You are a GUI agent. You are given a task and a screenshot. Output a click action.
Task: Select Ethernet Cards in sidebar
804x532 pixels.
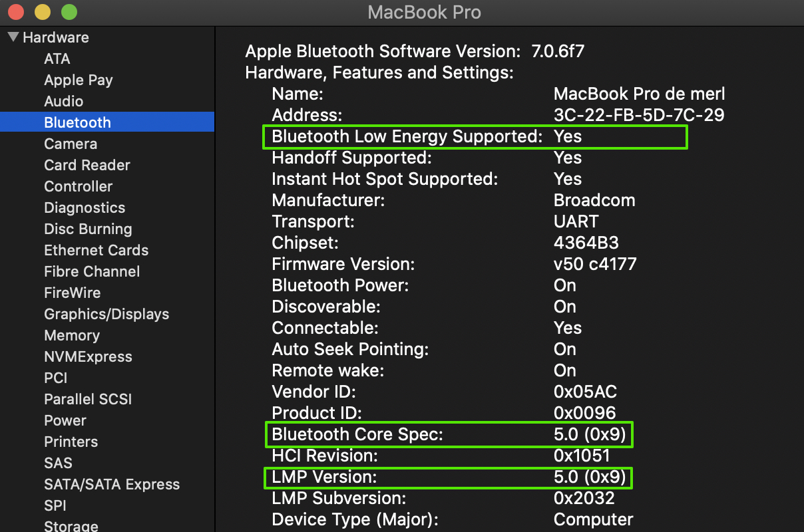(97, 250)
